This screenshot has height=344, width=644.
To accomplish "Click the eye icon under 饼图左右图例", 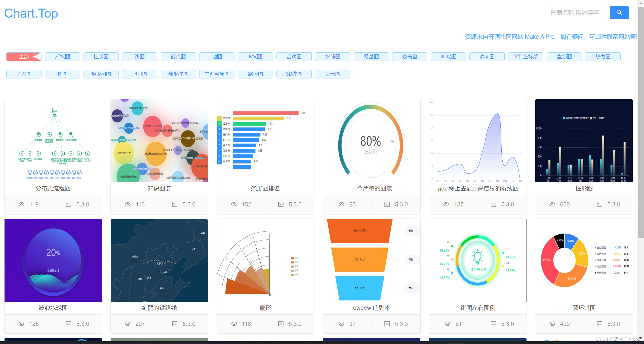I will coord(448,324).
